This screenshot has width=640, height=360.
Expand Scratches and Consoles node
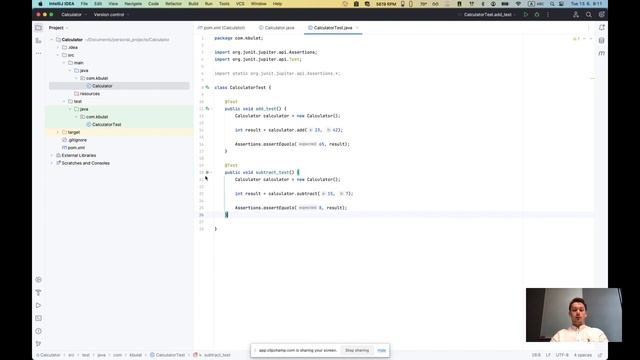coord(52,163)
